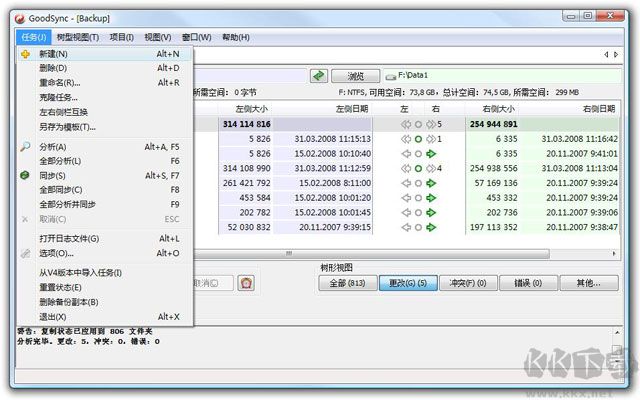Image resolution: width=640 pixels, height=400 pixels.
Task: Open the 树型视图(T) menu
Action: tap(79, 37)
